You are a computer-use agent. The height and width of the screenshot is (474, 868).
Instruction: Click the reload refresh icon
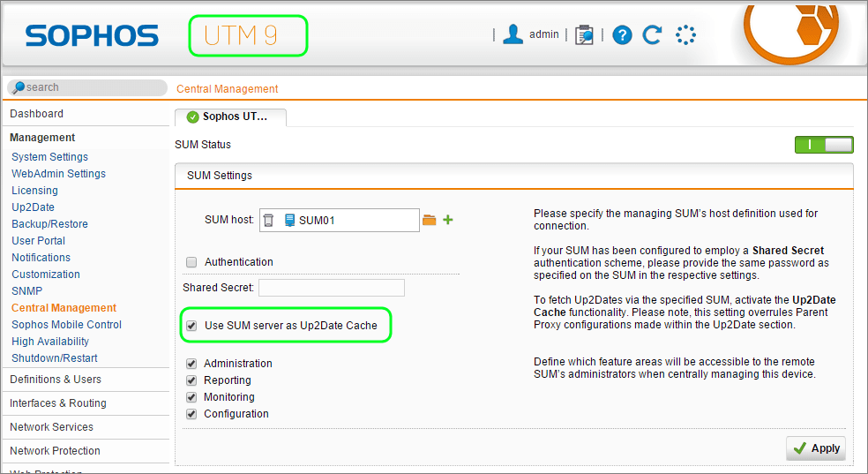tap(652, 35)
